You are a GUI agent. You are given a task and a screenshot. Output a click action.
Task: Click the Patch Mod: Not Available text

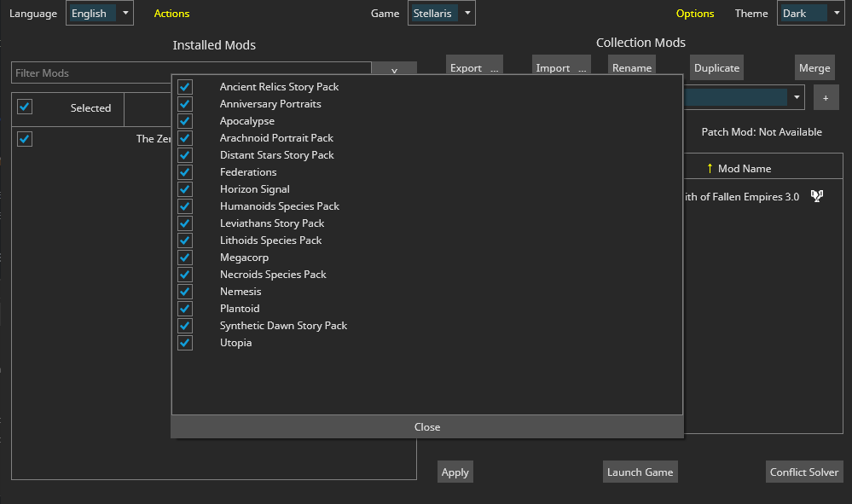pos(762,132)
